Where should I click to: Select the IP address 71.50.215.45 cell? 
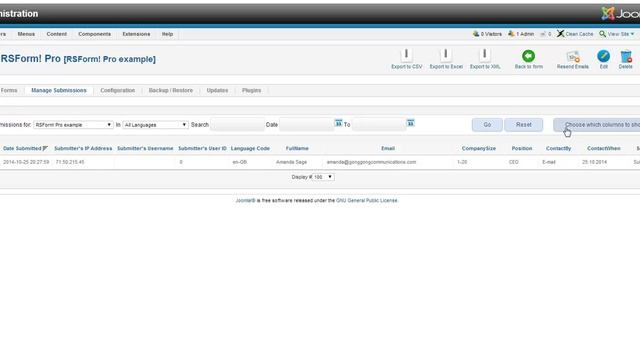[x=70, y=162]
